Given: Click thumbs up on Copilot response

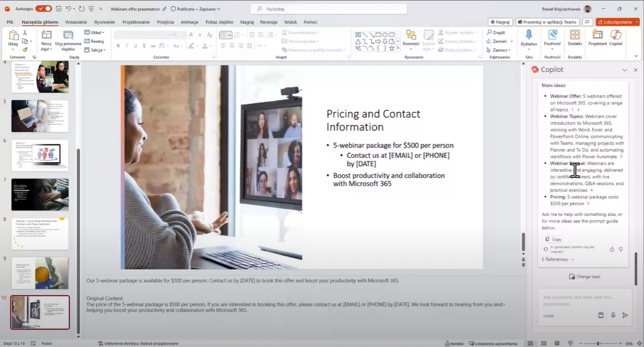Looking at the screenshot, I should pyautogui.click(x=612, y=250).
